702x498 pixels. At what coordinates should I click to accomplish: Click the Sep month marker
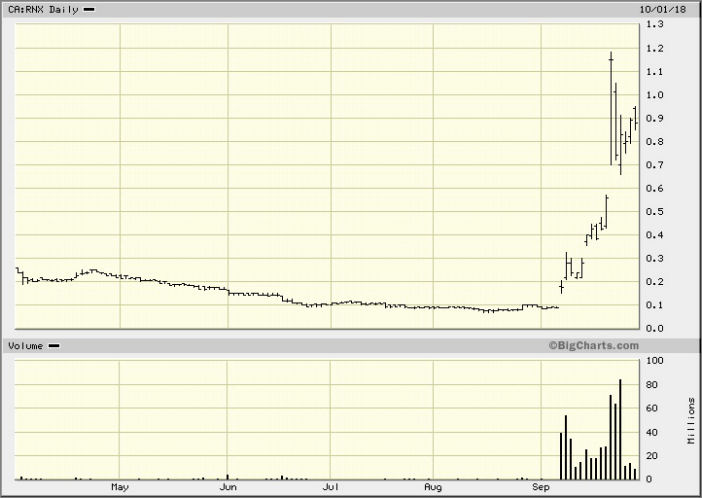tap(541, 488)
